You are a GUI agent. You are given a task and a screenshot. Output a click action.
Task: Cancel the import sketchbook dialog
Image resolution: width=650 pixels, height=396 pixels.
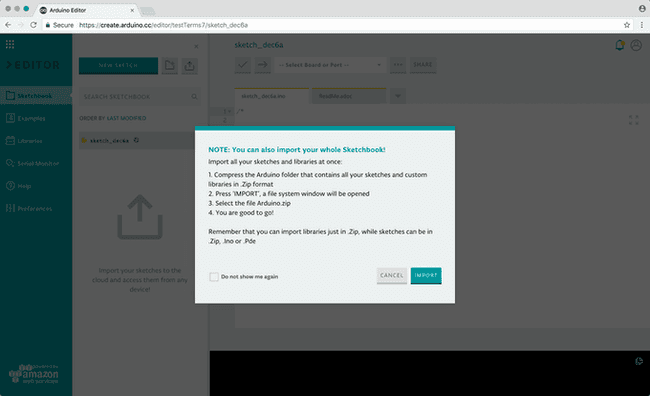click(391, 275)
